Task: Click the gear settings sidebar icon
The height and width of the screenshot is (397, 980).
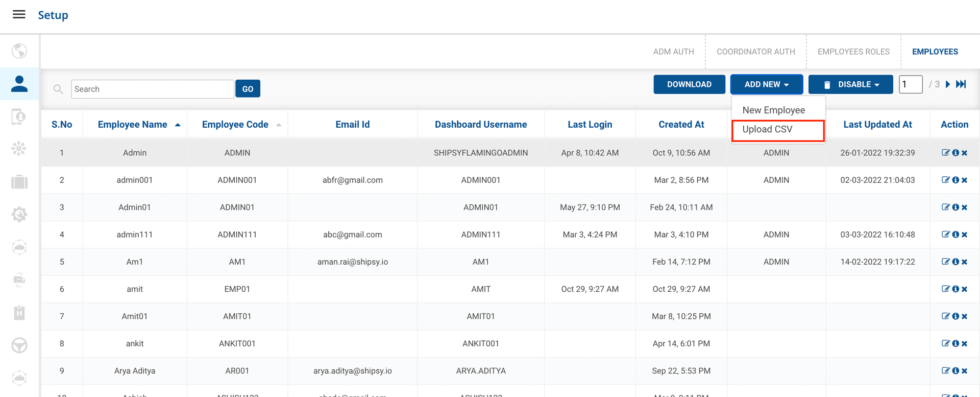Action: click(x=19, y=215)
